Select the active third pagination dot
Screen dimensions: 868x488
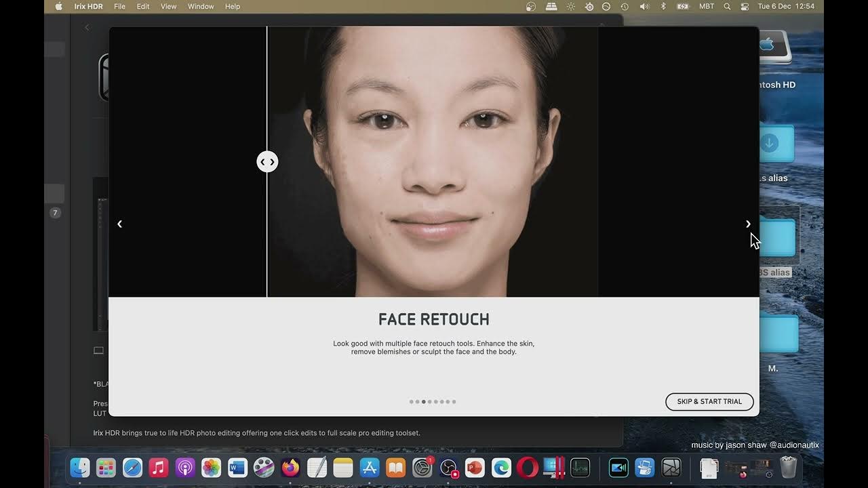[423, 402]
